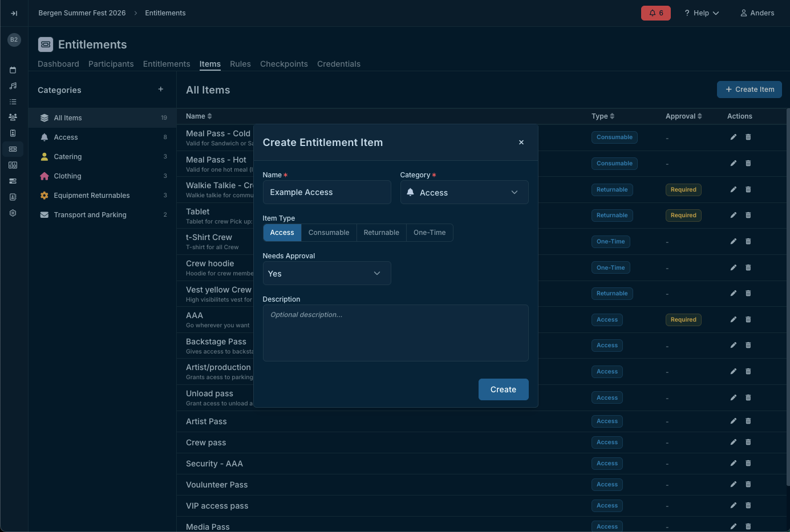Open the people group icon in sidebar
Viewport: 790px width, 532px height.
13,117
